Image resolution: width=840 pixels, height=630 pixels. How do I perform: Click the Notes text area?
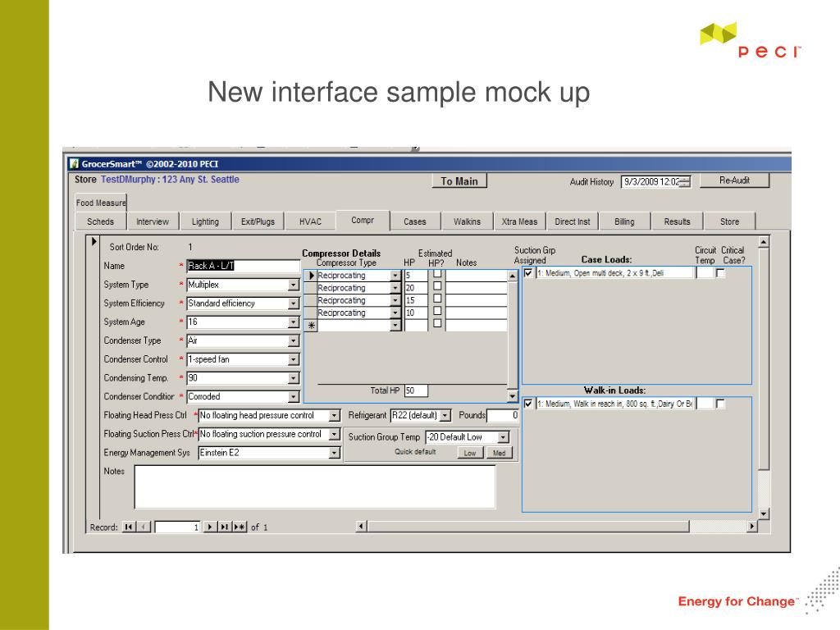tap(315, 486)
